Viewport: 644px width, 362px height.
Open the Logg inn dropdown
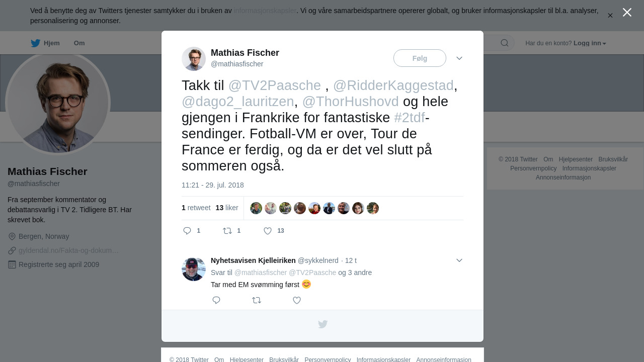coord(590,43)
